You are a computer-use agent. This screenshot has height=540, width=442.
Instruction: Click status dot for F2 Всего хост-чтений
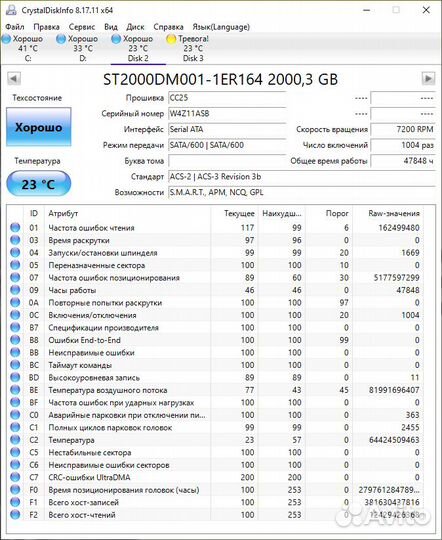tap(15, 515)
